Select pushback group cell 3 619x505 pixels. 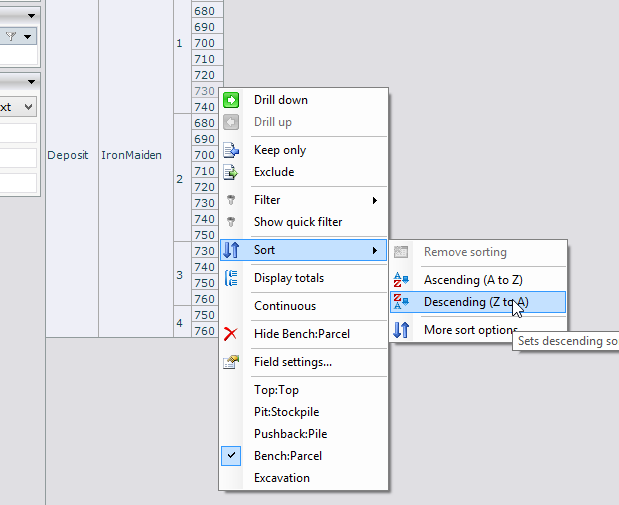[182, 274]
